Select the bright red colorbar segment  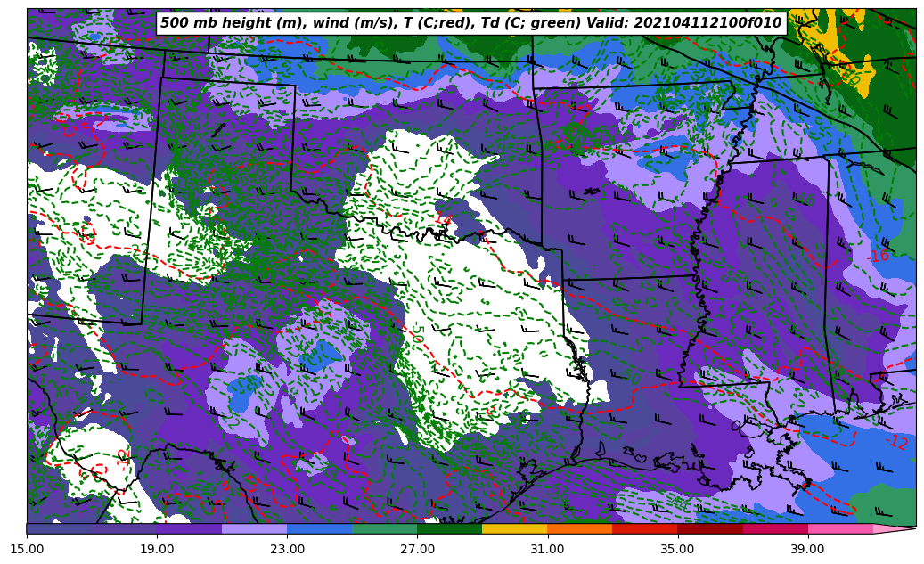[x=644, y=528]
